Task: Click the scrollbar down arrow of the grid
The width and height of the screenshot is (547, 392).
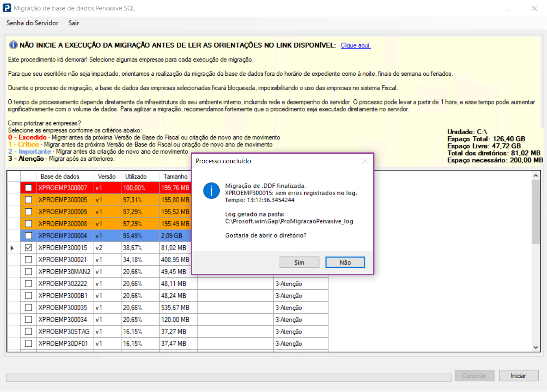Action: (537, 347)
